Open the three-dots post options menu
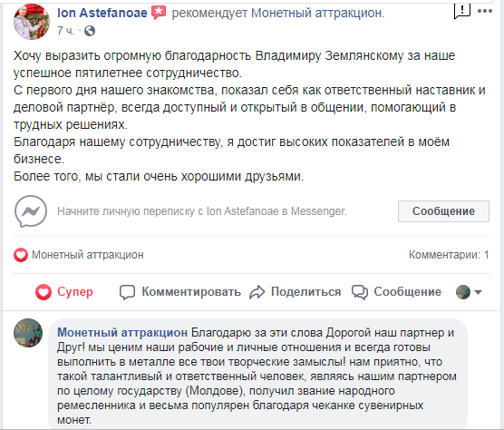The image size is (504, 430). tap(485, 11)
